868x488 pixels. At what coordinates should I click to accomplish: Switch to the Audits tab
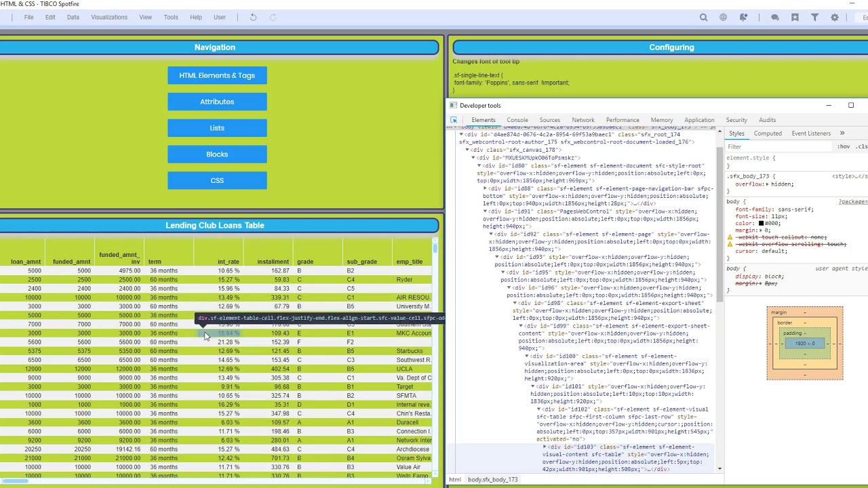click(768, 120)
